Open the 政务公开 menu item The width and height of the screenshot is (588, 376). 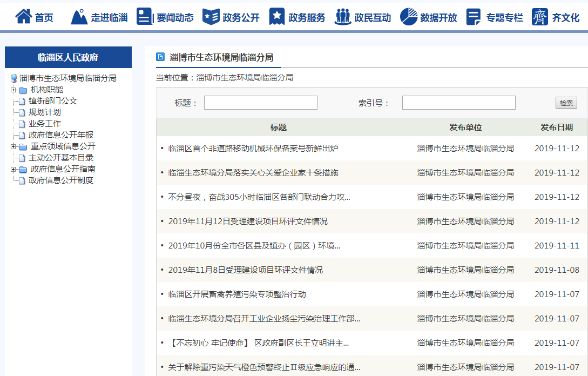[x=241, y=18]
